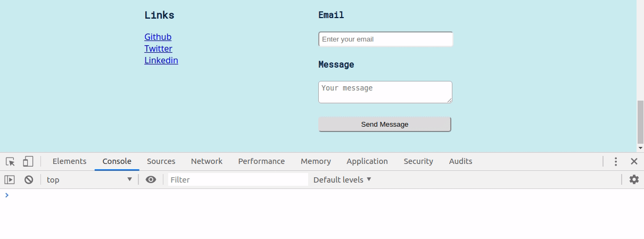Open the Network tab
The image size is (644, 239).
207,161
